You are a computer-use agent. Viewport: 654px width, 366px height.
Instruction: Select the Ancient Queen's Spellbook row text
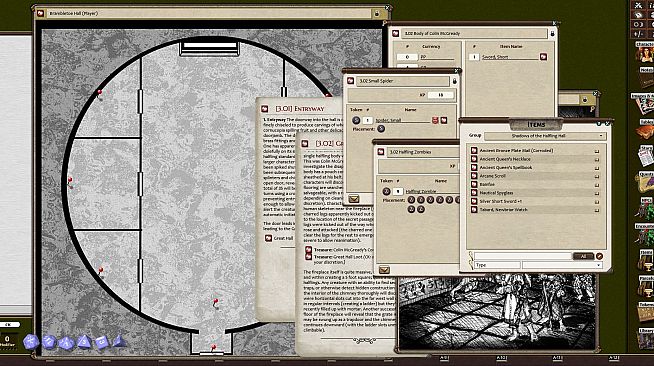(506, 168)
